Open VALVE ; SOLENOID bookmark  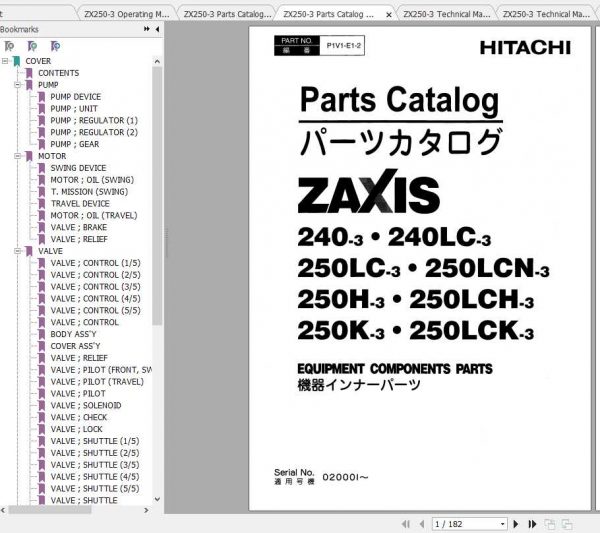[86, 405]
